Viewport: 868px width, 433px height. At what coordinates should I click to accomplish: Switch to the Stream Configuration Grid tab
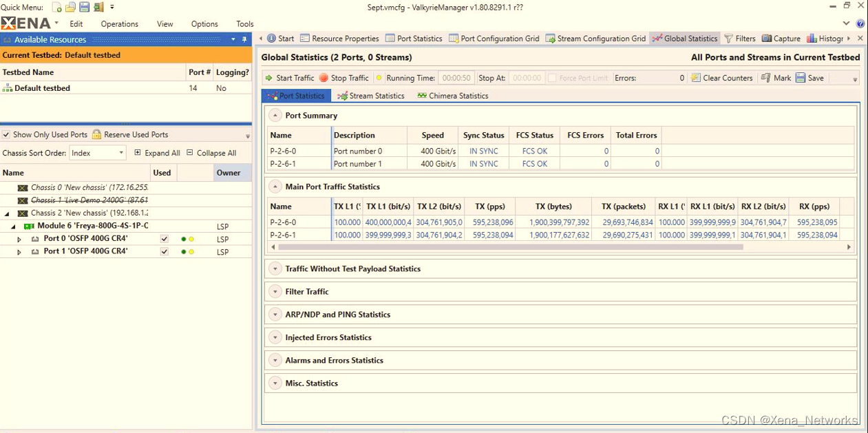tap(595, 39)
